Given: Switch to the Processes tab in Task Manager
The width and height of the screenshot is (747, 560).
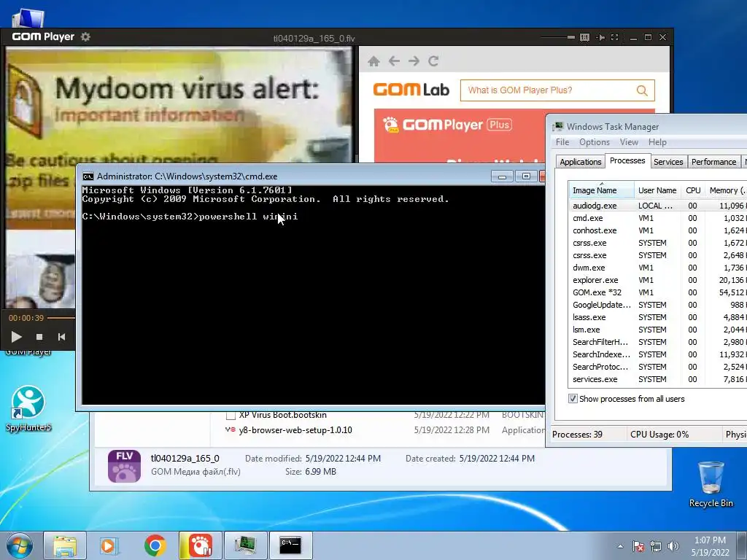Looking at the screenshot, I should pyautogui.click(x=627, y=160).
